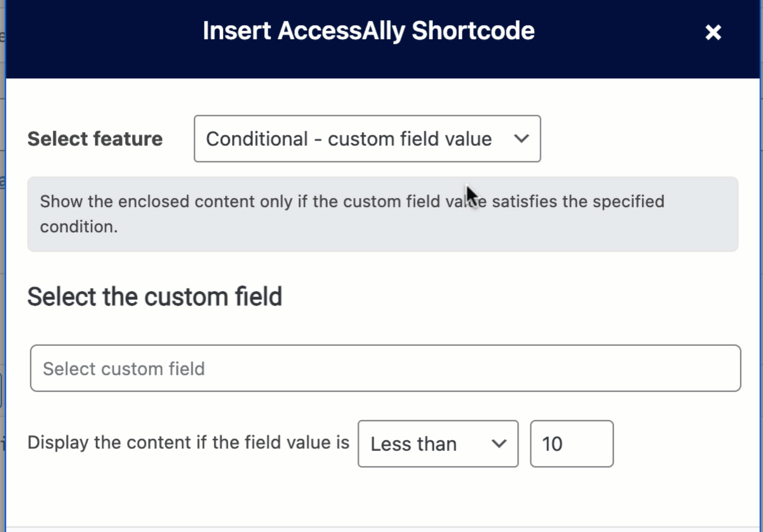This screenshot has height=532, width=763.
Task: Click the dimmed page area left of dialog
Action: click(2, 266)
